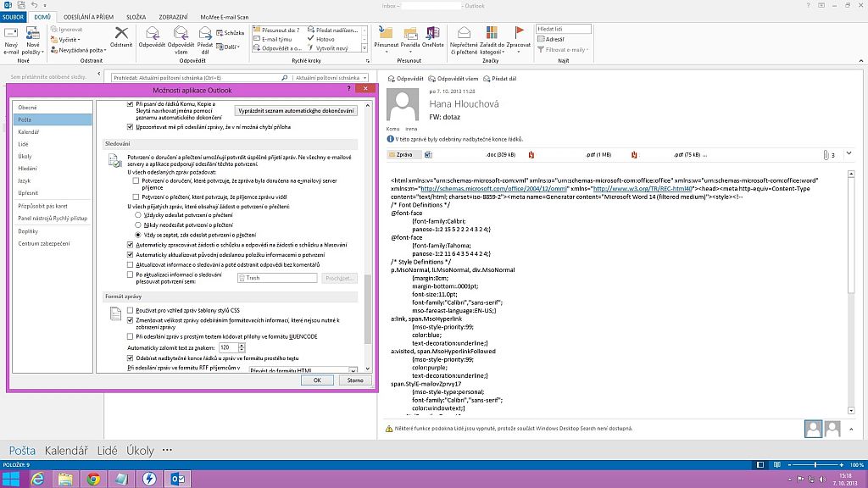The height and width of the screenshot is (488, 868).
Task: Select 'Nikdy neodesílat potvrzení o přečtení' radio
Action: coord(138,225)
